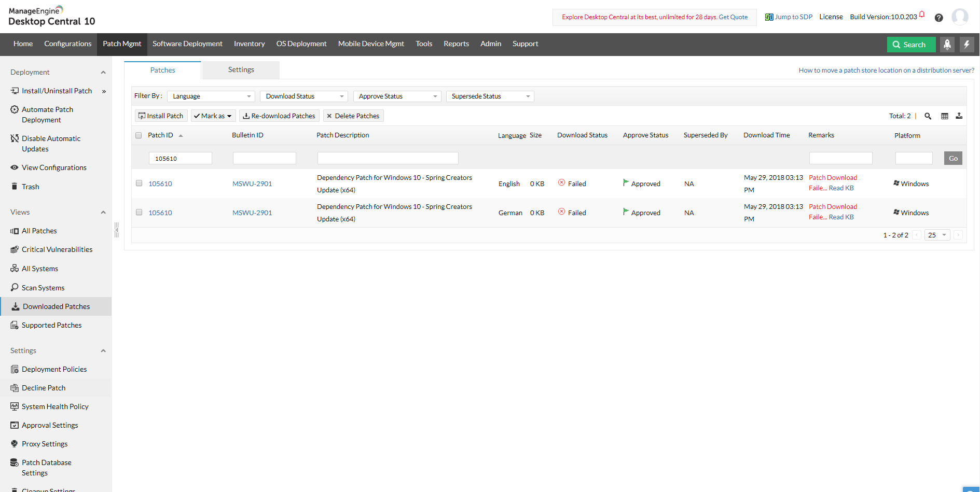Viewport: 980px width, 492px height.
Task: Click the Supported Patches icon
Action: click(x=15, y=325)
